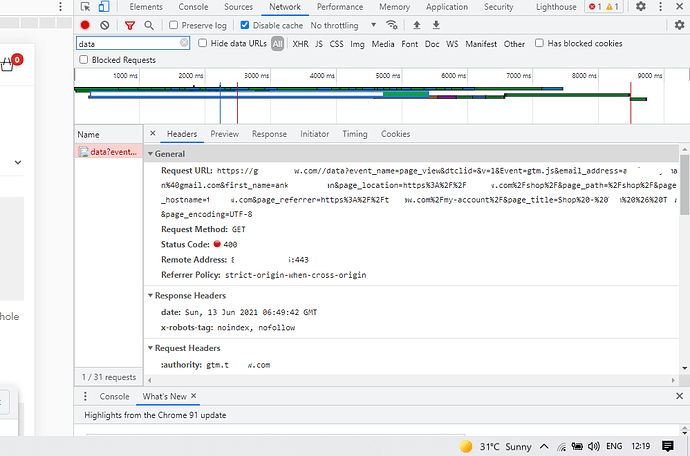Open DevTools three-dot customize menu
The height and width of the screenshot is (456, 690).
click(660, 7)
